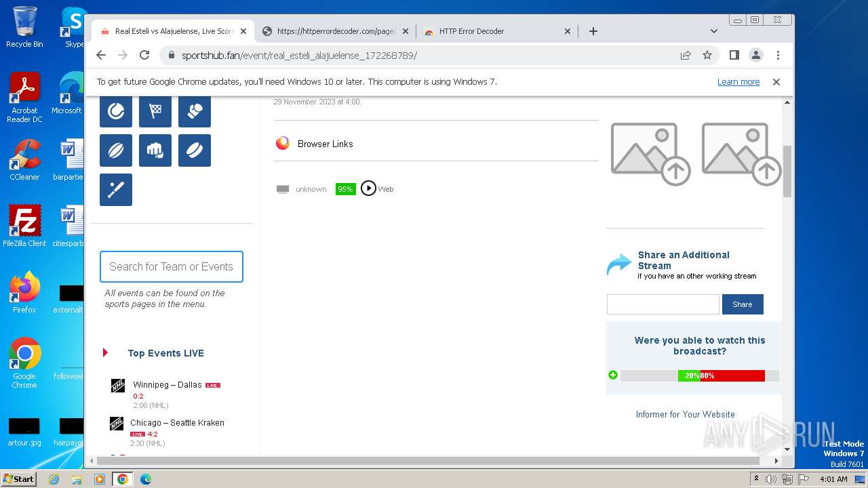
Task: Reload the current page
Action: pos(144,55)
